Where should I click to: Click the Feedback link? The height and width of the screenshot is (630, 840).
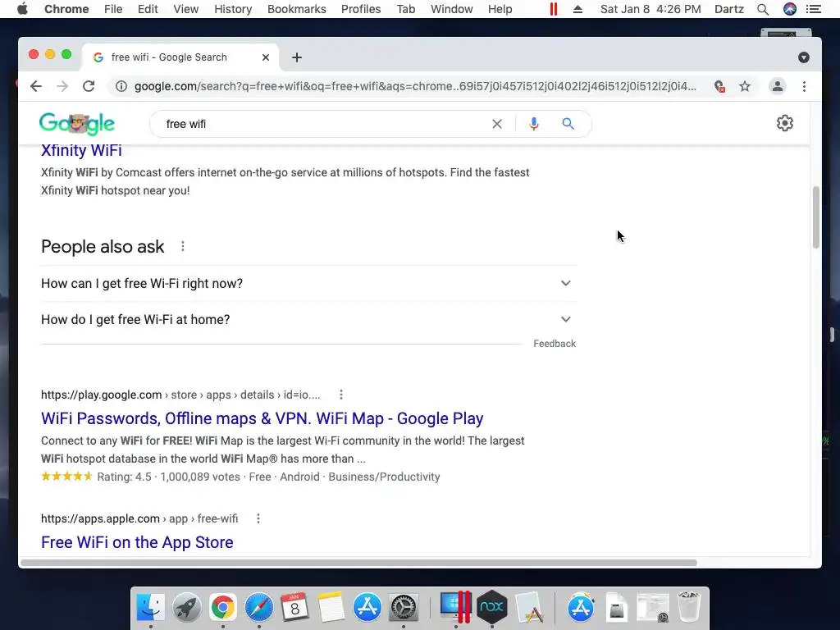555,344
